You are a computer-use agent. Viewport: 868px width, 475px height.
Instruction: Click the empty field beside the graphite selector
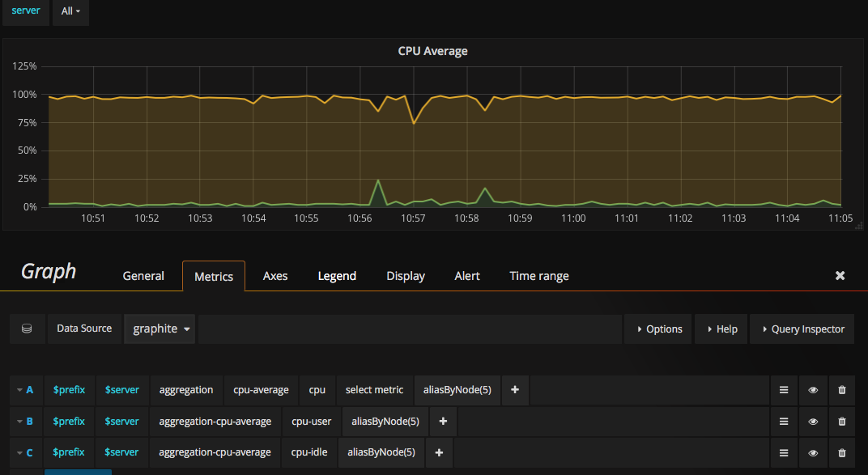[x=410, y=329]
